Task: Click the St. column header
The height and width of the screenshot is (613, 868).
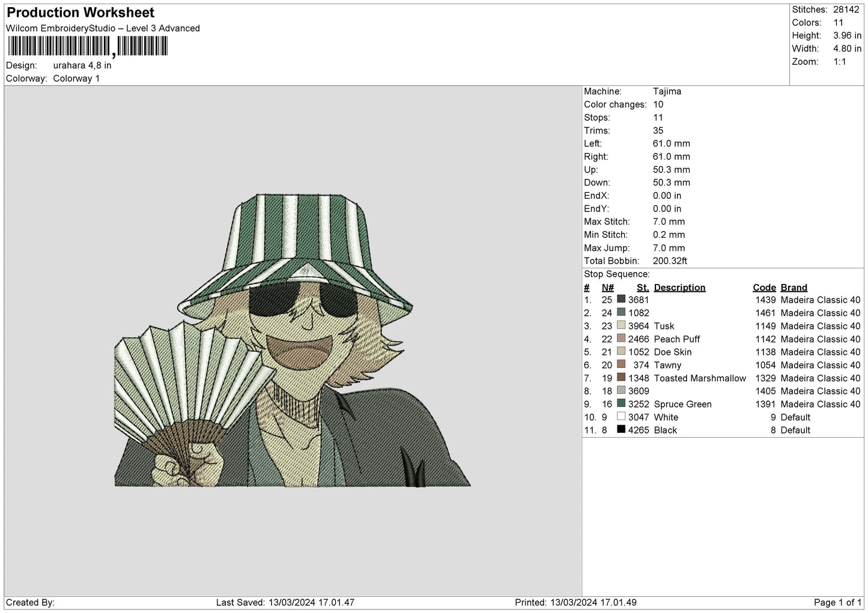Action: coord(643,288)
